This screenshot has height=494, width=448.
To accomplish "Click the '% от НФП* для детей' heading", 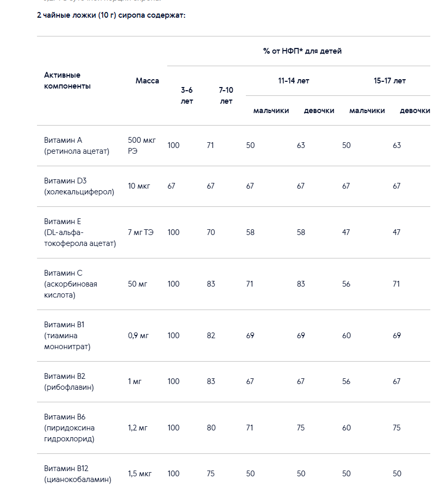I will 302,51.
